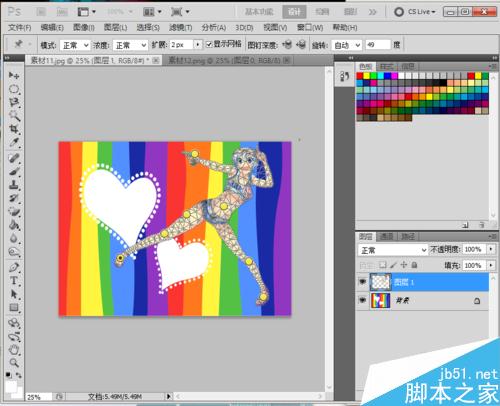The height and width of the screenshot is (406, 500).
Task: Toggle the show mesh checkbox
Action: (209, 44)
